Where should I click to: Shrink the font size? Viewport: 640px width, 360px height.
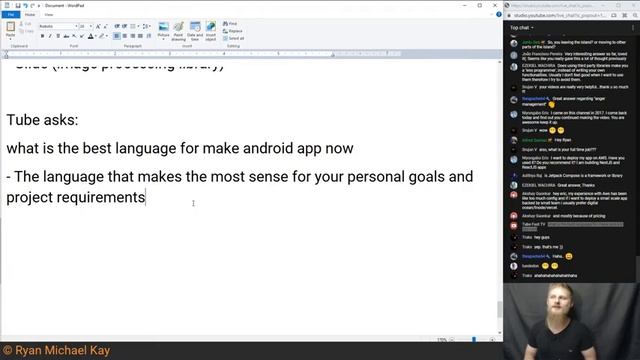coord(105,26)
